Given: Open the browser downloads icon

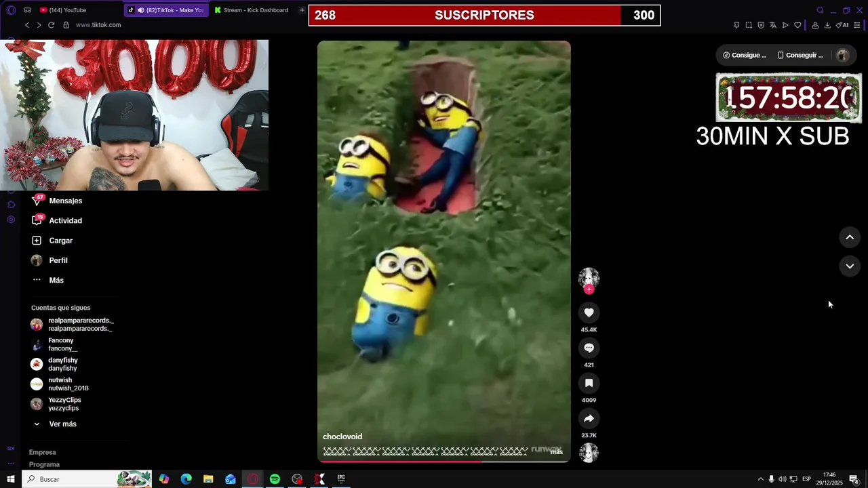Looking at the screenshot, I should tap(827, 25).
